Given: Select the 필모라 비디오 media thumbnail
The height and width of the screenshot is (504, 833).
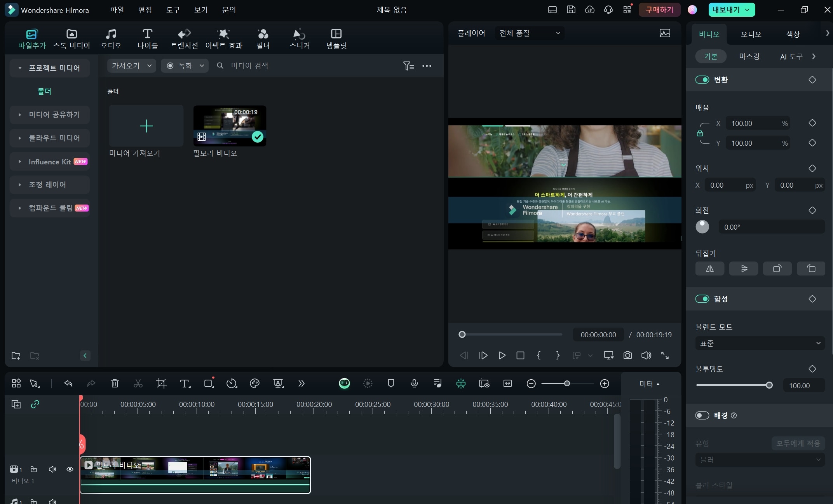Looking at the screenshot, I should pyautogui.click(x=230, y=126).
